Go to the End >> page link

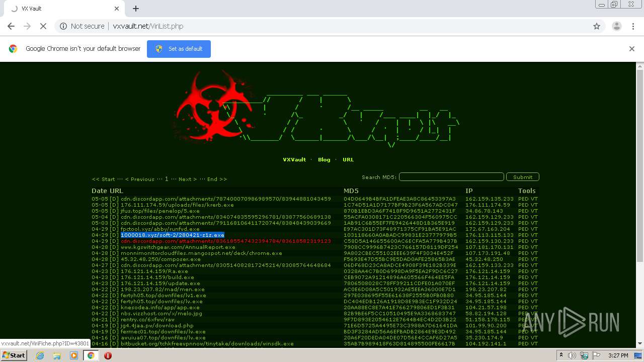point(217,179)
